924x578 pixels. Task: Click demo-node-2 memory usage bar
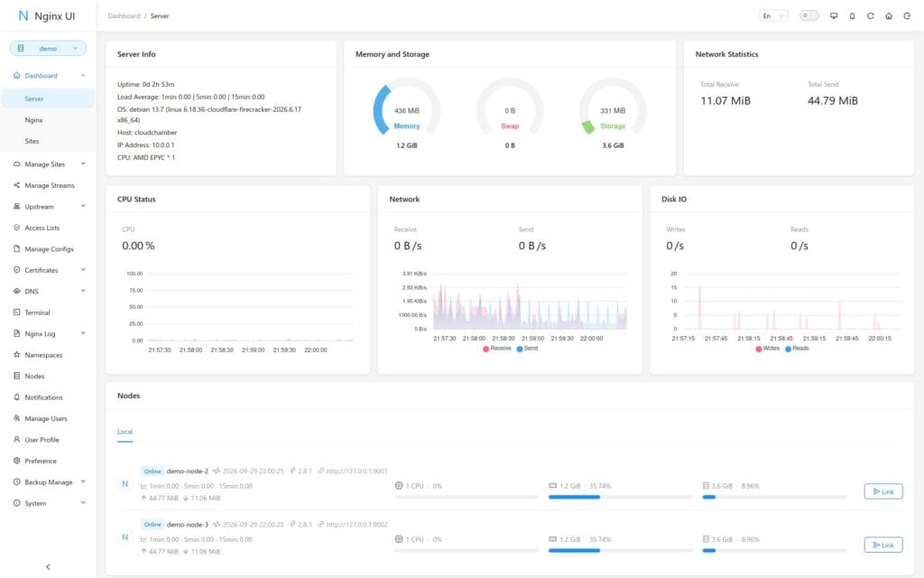[x=621, y=498]
